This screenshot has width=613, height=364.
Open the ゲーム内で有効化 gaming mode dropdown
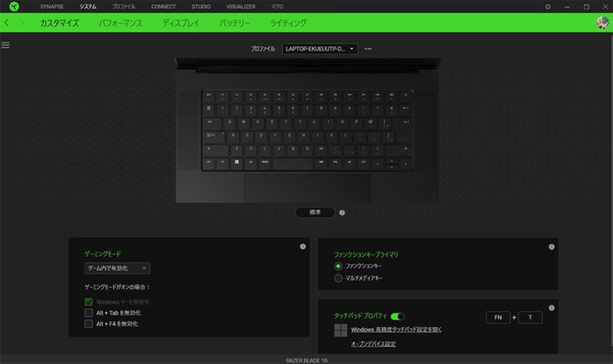pyautogui.click(x=117, y=268)
